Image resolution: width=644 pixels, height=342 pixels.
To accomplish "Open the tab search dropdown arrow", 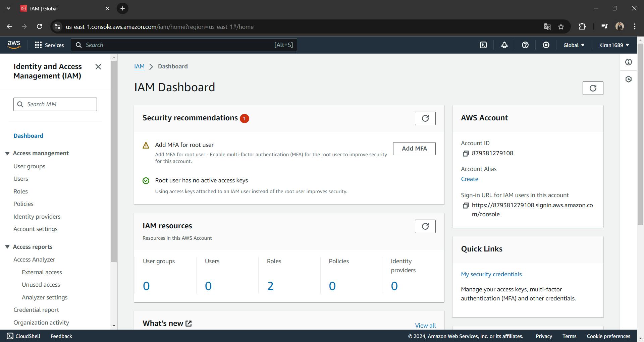I will tap(8, 8).
